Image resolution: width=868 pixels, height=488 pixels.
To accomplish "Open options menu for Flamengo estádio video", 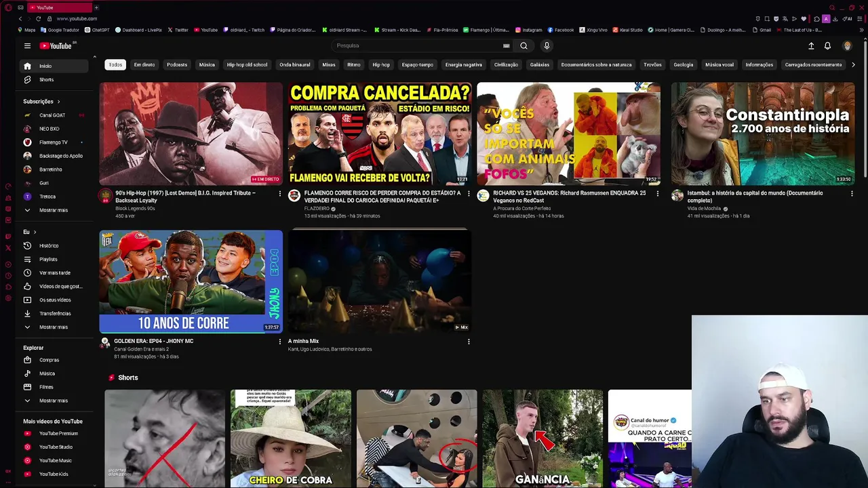I will 469,194.
